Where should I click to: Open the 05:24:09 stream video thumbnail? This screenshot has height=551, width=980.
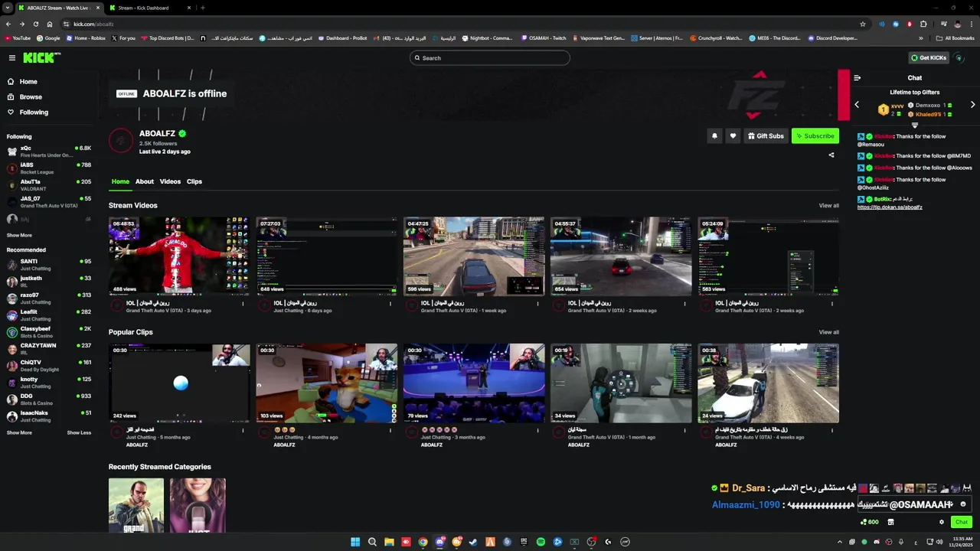[768, 256]
